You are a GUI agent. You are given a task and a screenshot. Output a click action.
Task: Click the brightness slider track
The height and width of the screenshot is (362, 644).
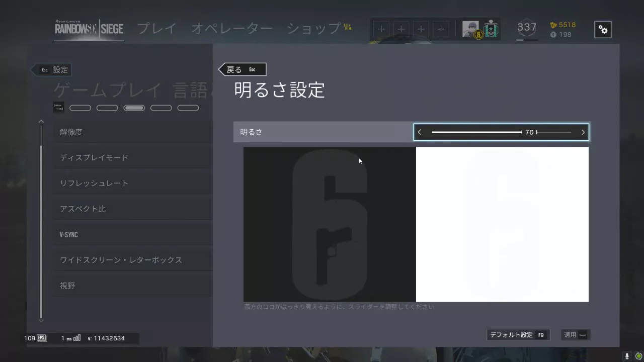point(502,132)
